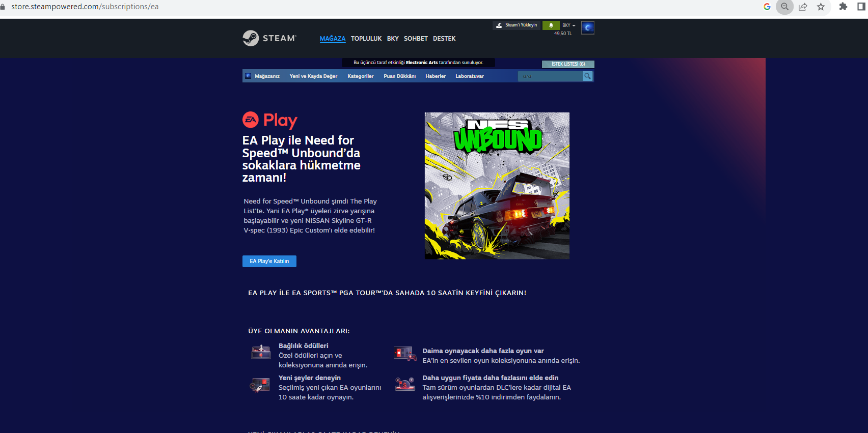Open the DESTEK page
The height and width of the screenshot is (433, 868).
444,39
